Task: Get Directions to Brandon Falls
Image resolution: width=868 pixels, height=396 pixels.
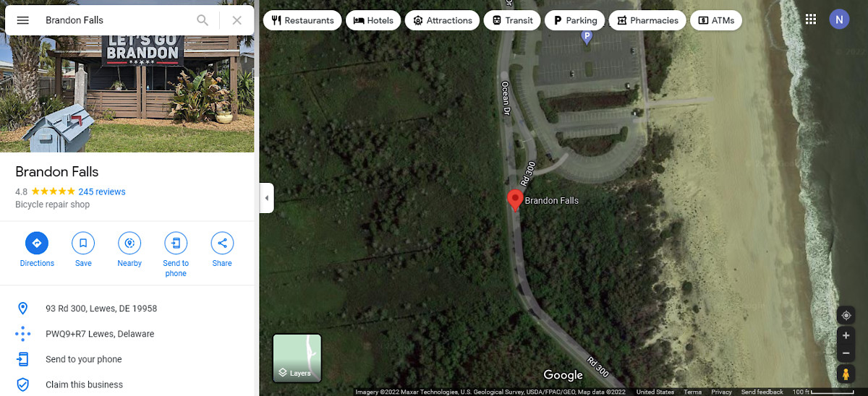Action: tap(37, 243)
